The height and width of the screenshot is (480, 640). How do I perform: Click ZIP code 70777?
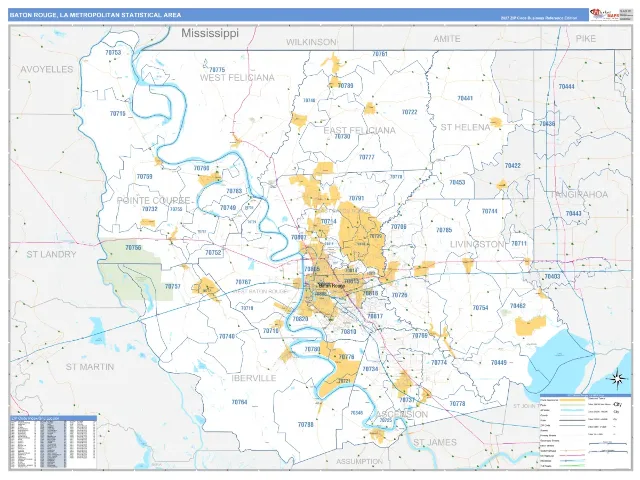[367, 157]
